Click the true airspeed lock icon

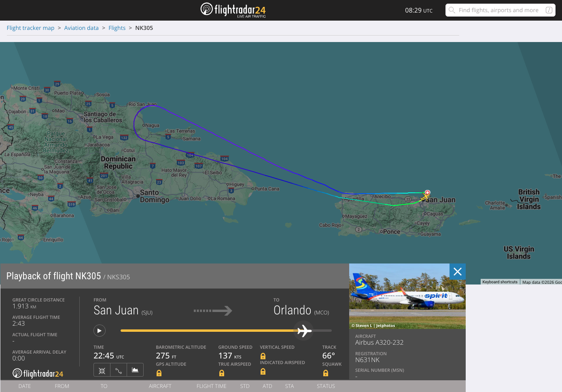coord(222,373)
